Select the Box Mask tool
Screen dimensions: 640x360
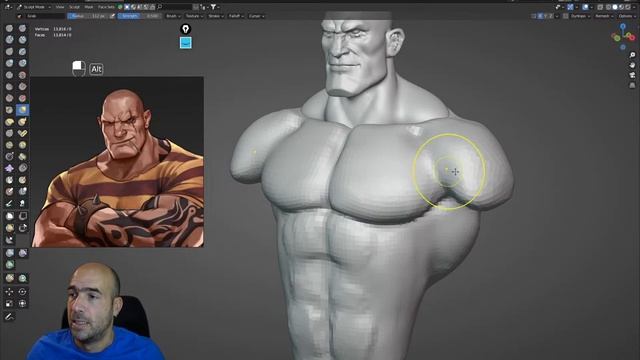(9, 216)
